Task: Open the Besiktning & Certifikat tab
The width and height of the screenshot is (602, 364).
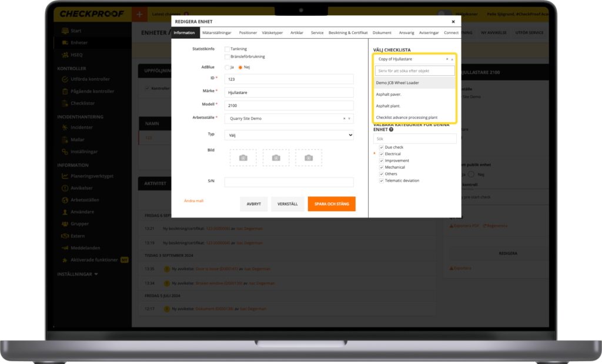Action: pos(348,33)
